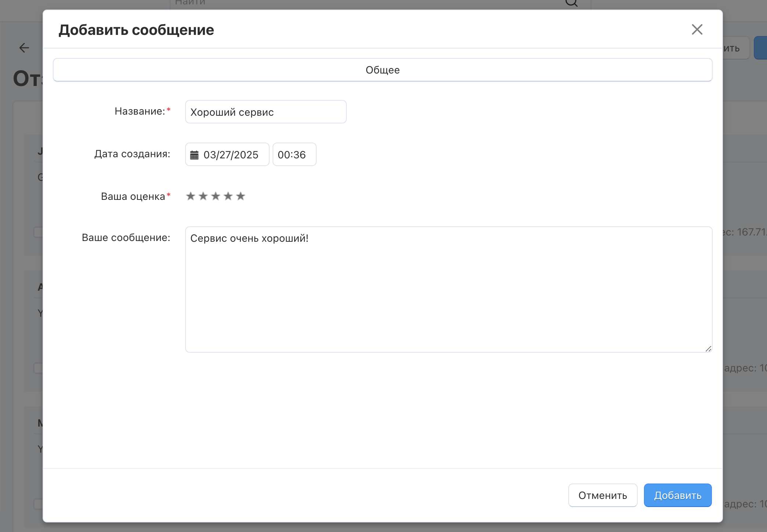Image resolution: width=767 pixels, height=532 pixels.
Task: Open the date picker showing 03/27/2025
Action: coord(231,155)
